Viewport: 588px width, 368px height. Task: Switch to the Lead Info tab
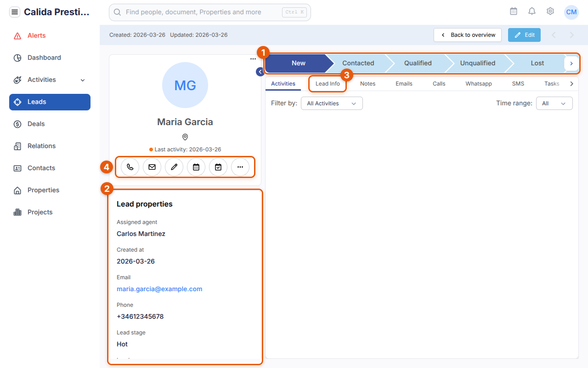point(328,84)
